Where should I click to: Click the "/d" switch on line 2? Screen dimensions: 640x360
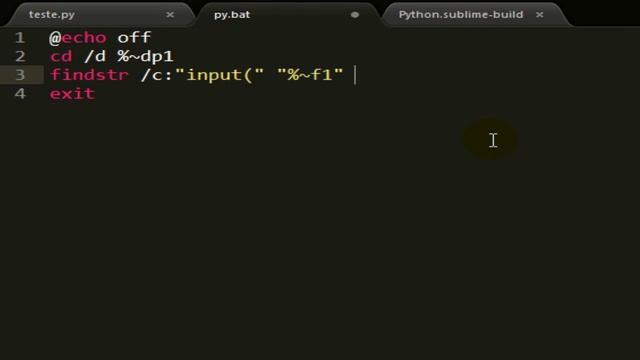(x=95, y=56)
